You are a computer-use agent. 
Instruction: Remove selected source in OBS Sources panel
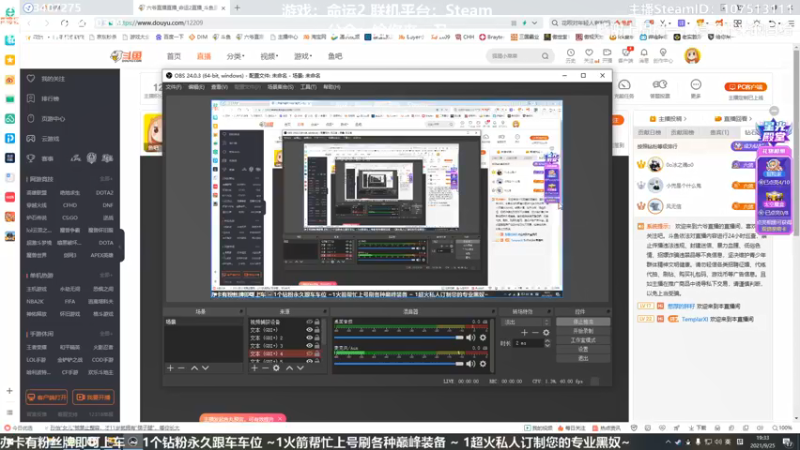pos(265,368)
